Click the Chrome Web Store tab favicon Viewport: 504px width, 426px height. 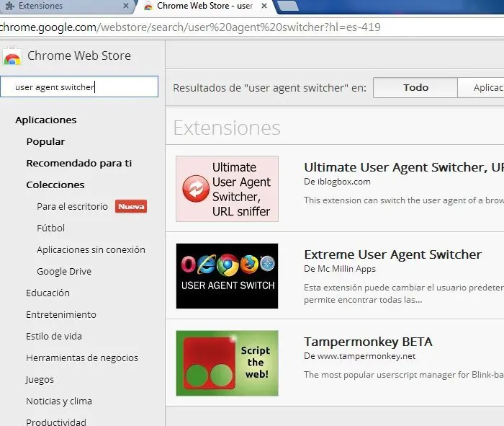pos(148,6)
